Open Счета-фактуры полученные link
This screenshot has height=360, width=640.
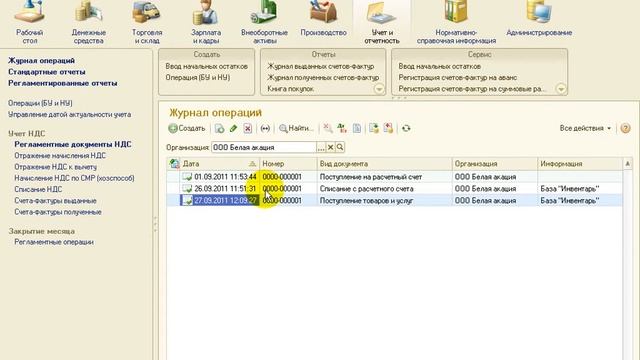tap(58, 212)
